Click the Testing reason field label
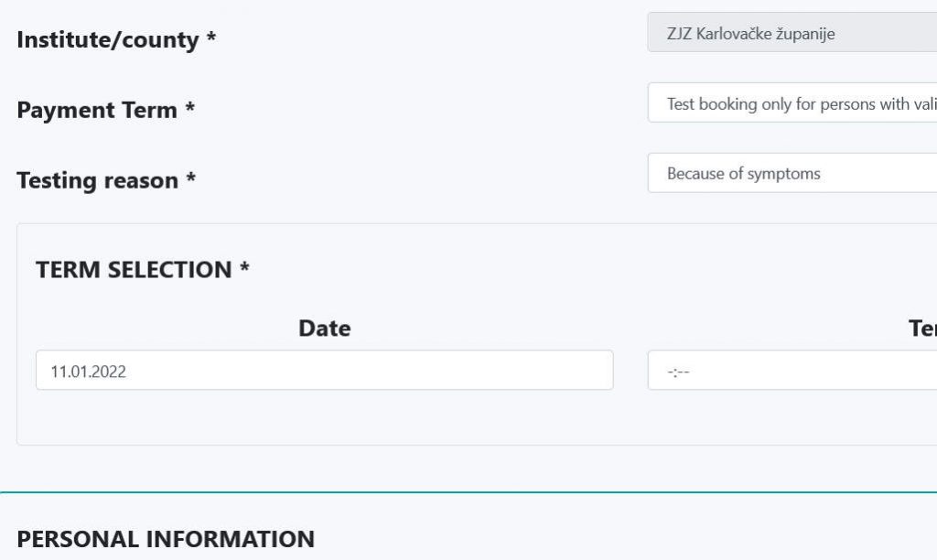937x560 pixels. click(x=97, y=180)
